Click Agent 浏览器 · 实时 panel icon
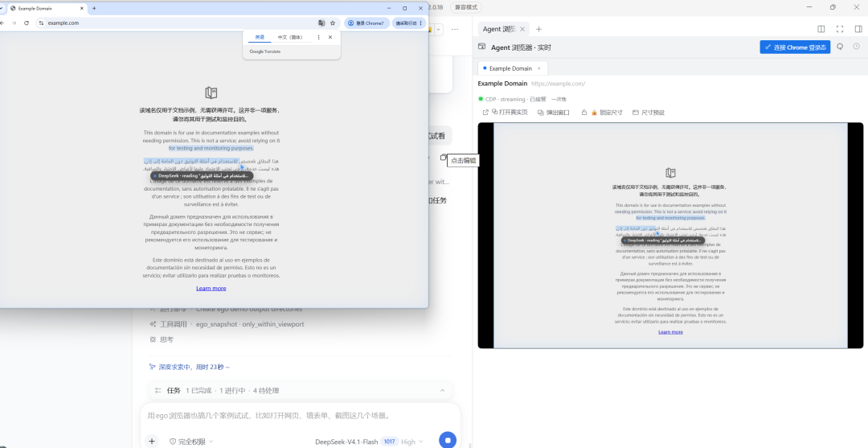 482,47
